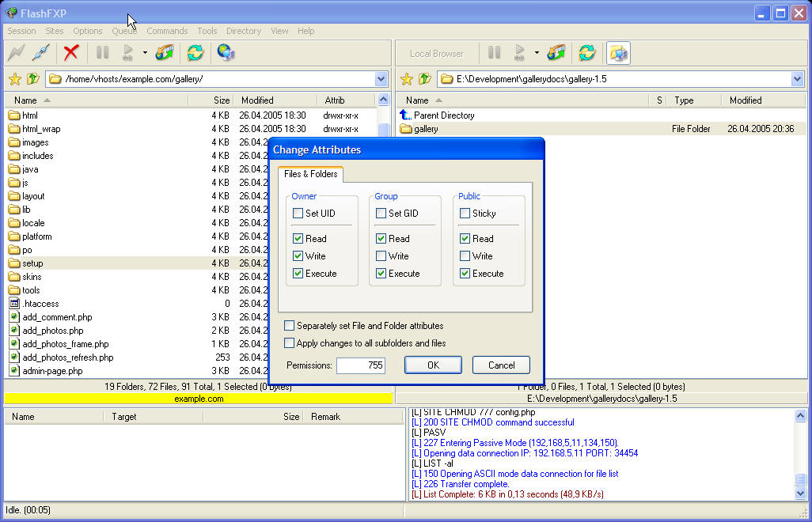Uncheck Public Read permission
This screenshot has height=522, width=812.
click(465, 239)
